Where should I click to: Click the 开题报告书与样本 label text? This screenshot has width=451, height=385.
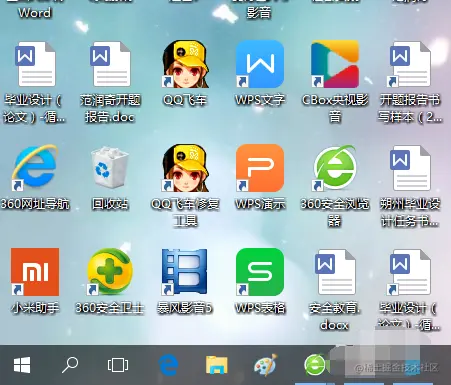point(410,109)
